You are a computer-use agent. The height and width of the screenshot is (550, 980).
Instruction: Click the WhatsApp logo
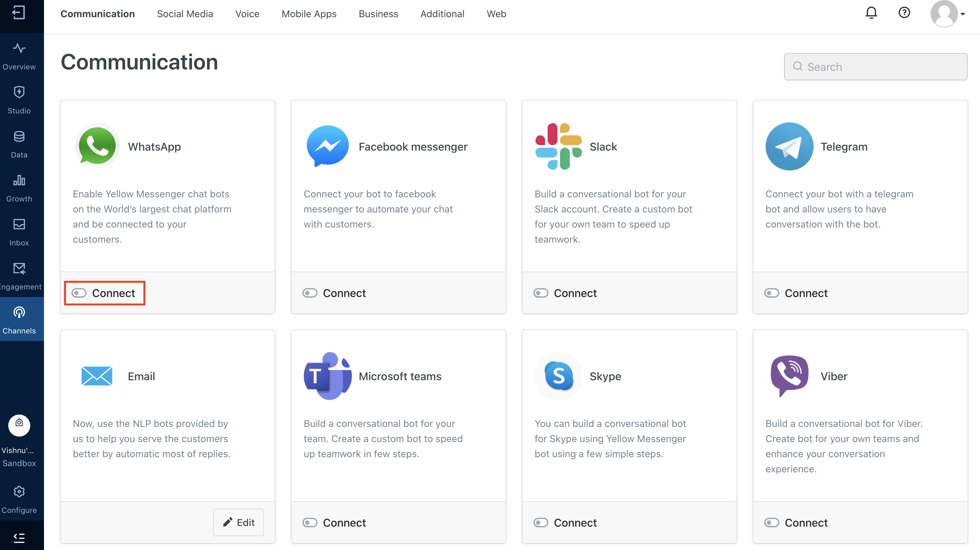coord(97,146)
